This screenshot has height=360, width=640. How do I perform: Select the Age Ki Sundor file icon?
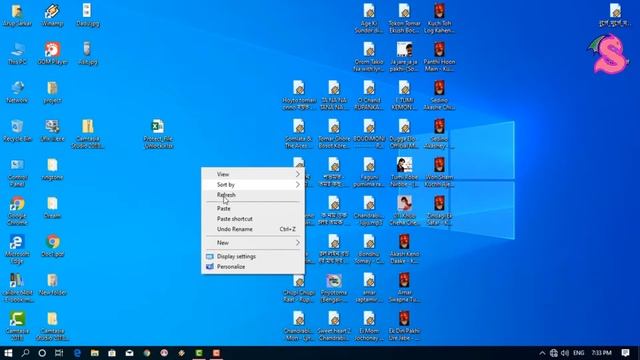pos(369,18)
